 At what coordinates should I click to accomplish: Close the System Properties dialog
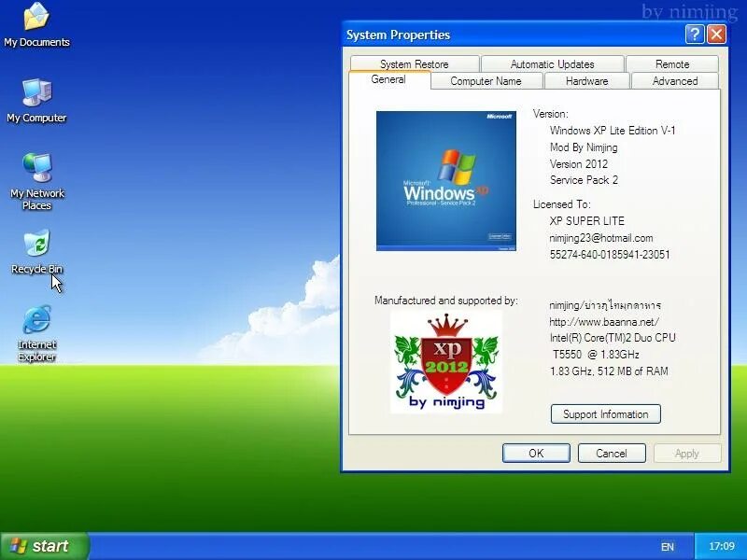[716, 35]
